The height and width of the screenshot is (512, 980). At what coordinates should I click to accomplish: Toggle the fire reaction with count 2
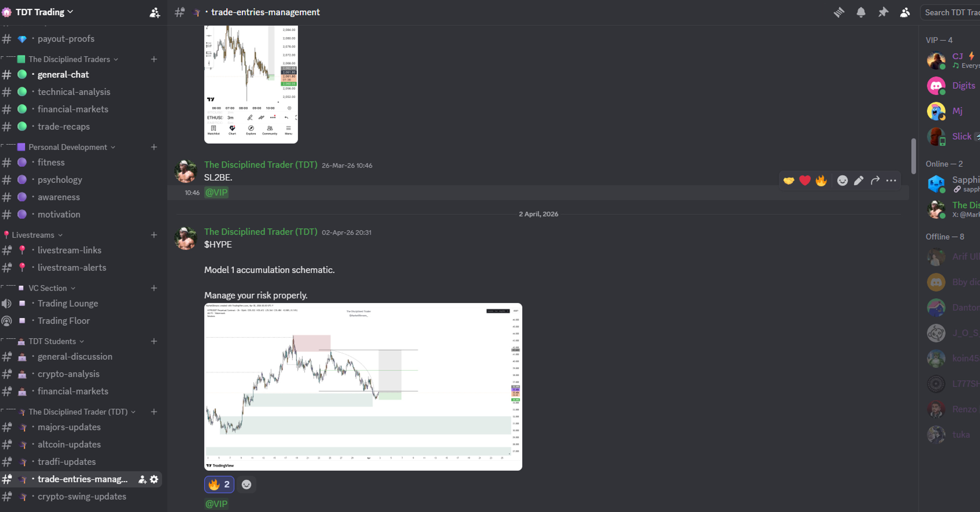click(219, 484)
